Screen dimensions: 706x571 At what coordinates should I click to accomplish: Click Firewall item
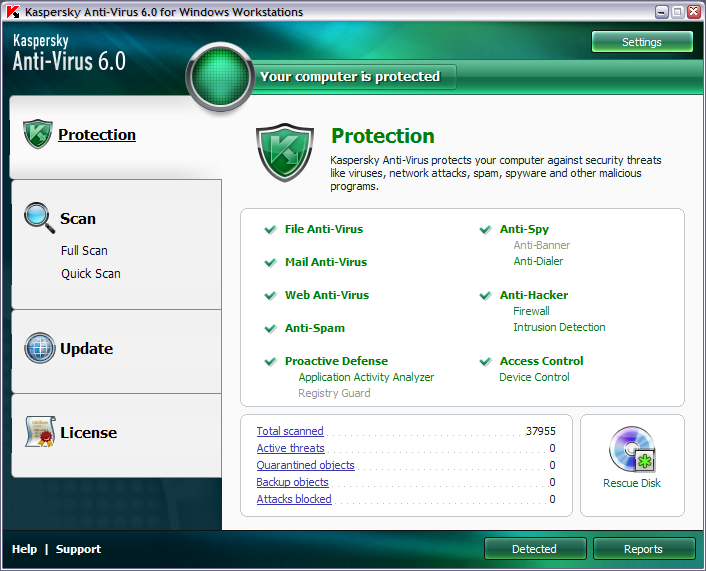pyautogui.click(x=531, y=311)
